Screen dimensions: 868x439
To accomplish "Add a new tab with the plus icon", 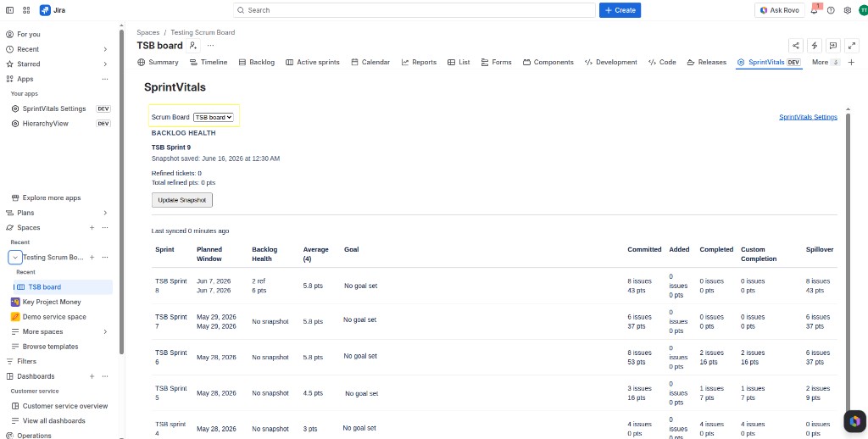I will tap(851, 62).
